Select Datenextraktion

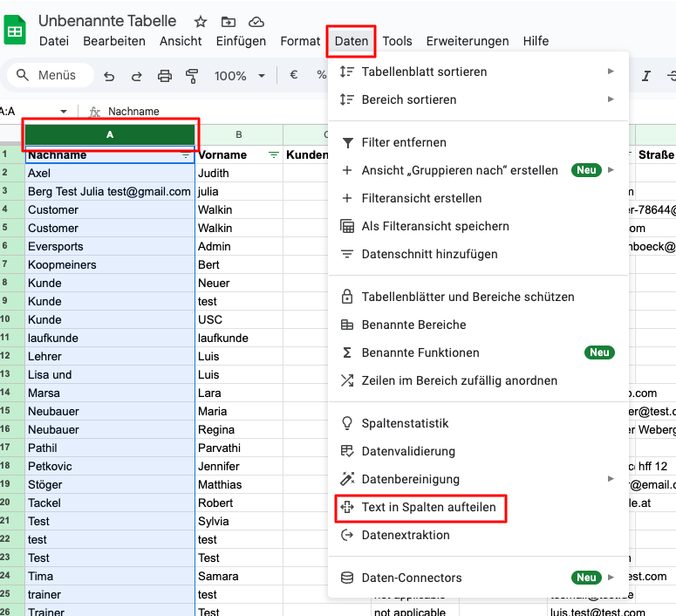click(478, 535)
